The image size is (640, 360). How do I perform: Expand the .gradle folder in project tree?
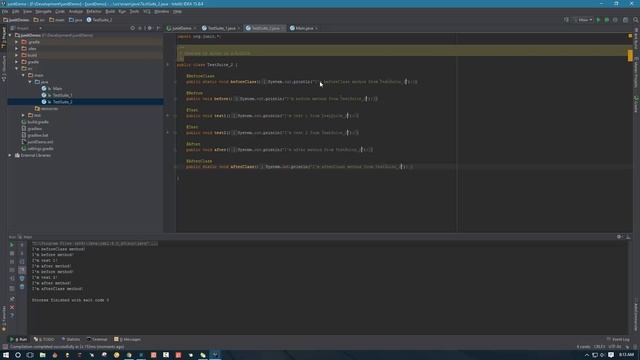17,42
